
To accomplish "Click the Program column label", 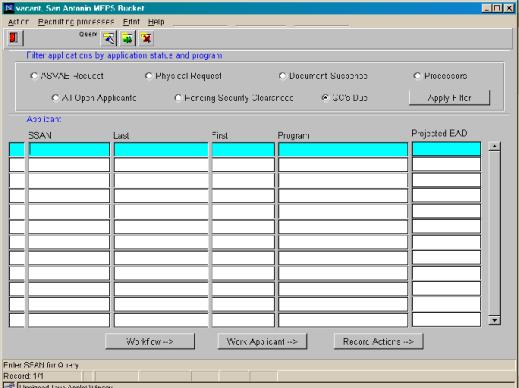I will [x=293, y=136].
